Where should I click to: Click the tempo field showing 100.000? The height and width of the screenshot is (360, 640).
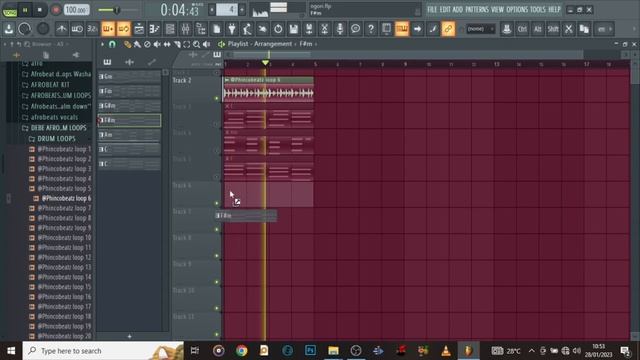coord(76,10)
